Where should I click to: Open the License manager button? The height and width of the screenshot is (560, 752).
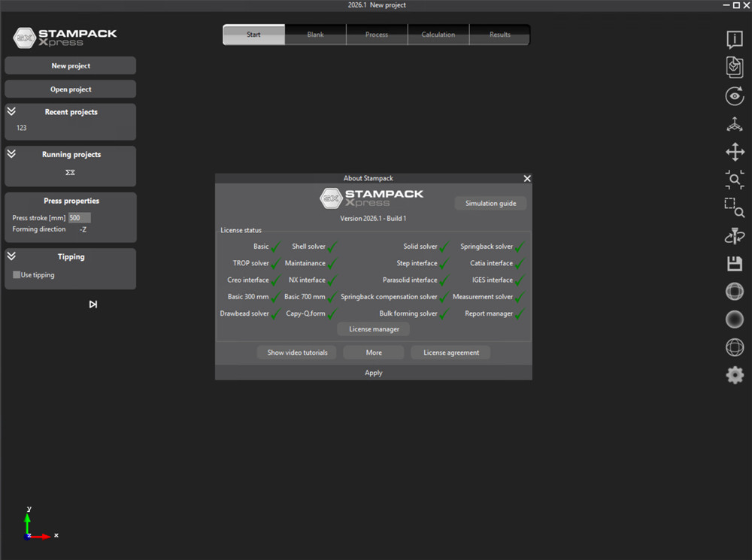[x=374, y=329]
